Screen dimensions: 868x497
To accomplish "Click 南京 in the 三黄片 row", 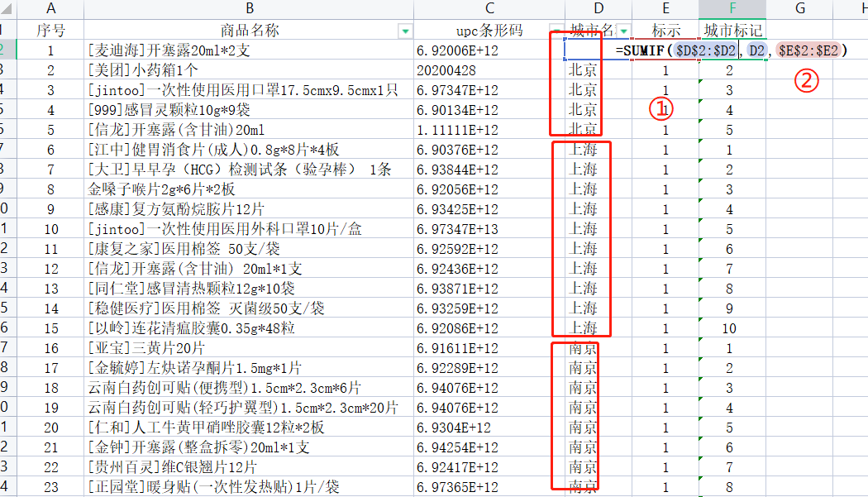I will click(x=582, y=348).
